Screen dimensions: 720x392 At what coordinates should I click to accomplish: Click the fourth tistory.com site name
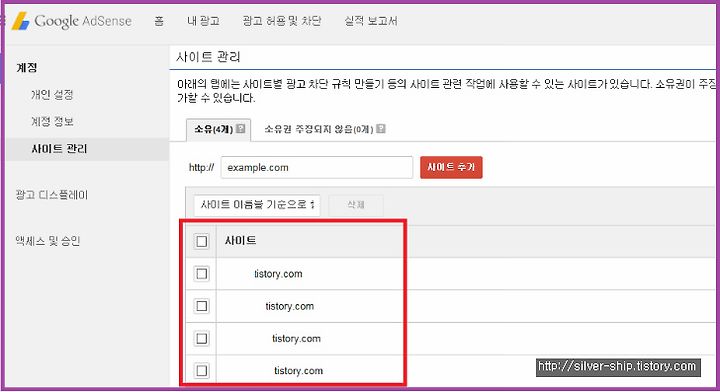pyautogui.click(x=298, y=370)
